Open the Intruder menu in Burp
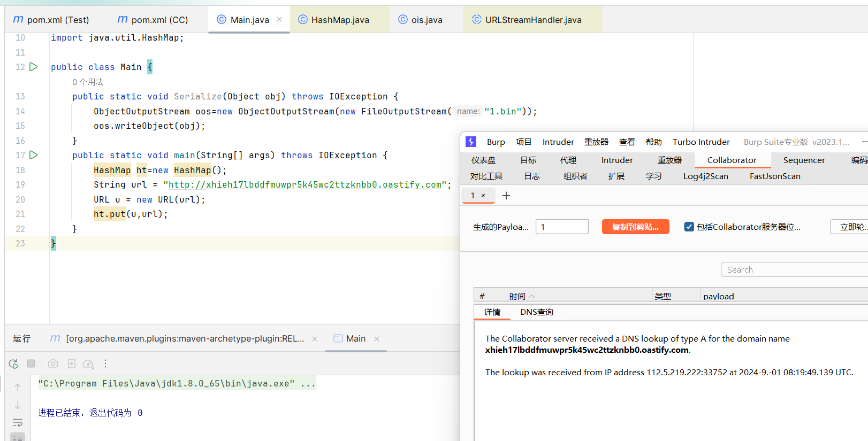The width and height of the screenshot is (868, 441). coord(558,142)
